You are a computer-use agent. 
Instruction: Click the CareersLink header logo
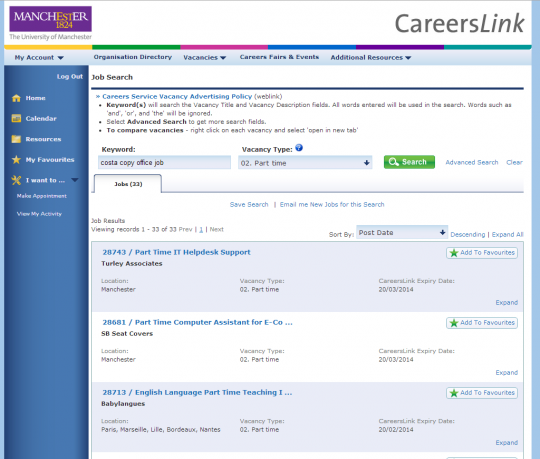[x=459, y=23]
